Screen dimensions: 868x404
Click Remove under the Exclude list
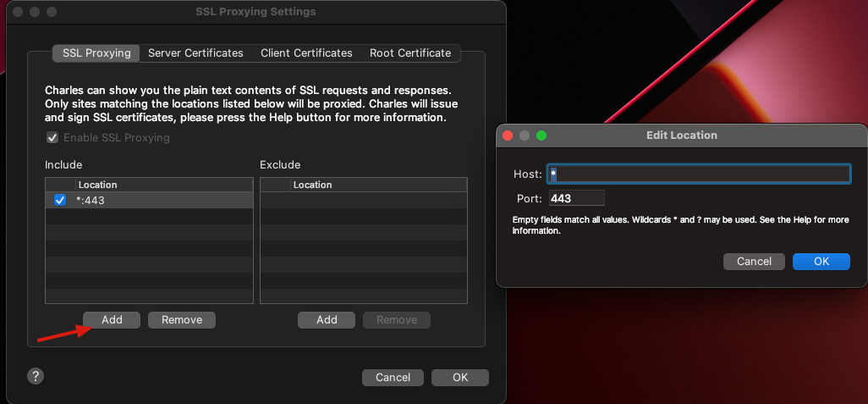pos(397,320)
